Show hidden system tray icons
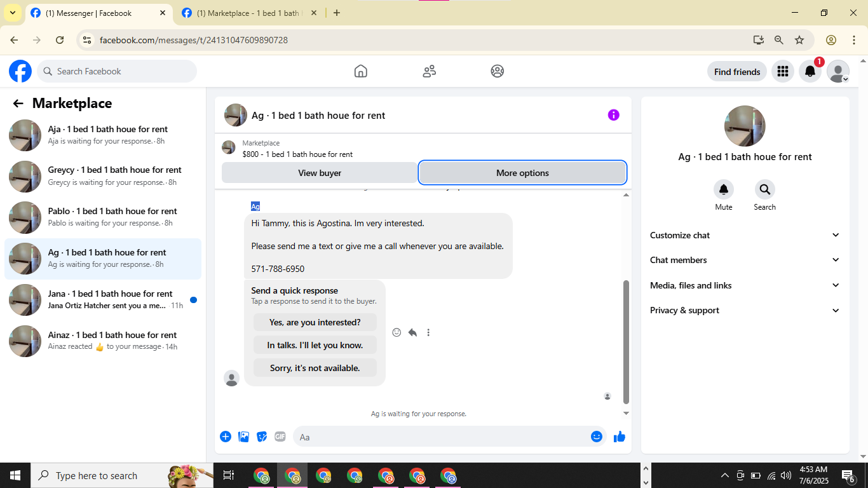The width and height of the screenshot is (868, 488). click(725, 475)
